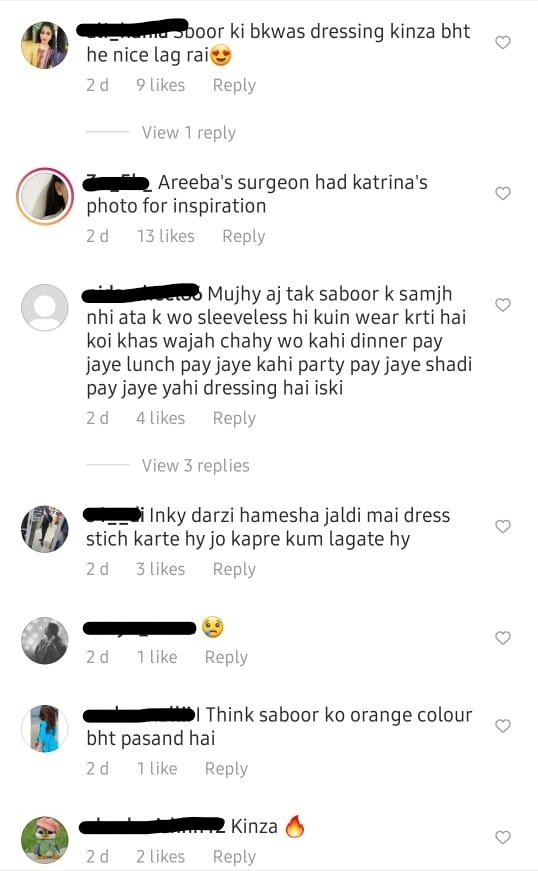Open default gray avatar profile
The width and height of the screenshot is (538, 871).
(x=44, y=307)
